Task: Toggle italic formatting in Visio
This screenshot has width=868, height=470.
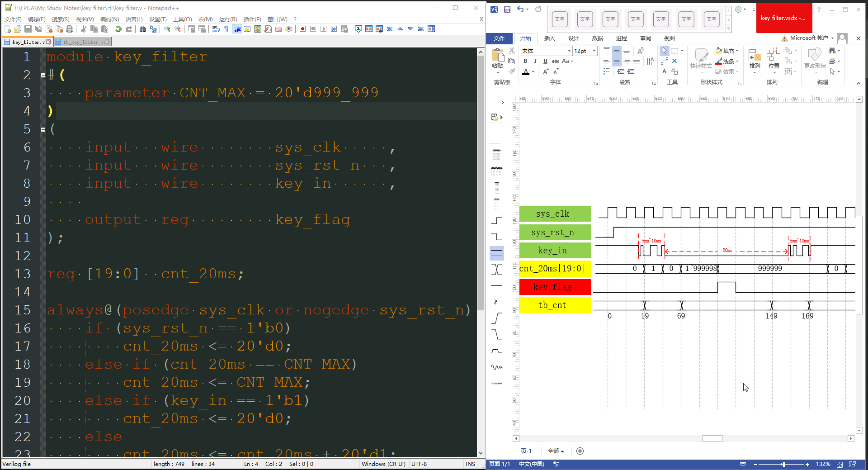Action: (535, 61)
